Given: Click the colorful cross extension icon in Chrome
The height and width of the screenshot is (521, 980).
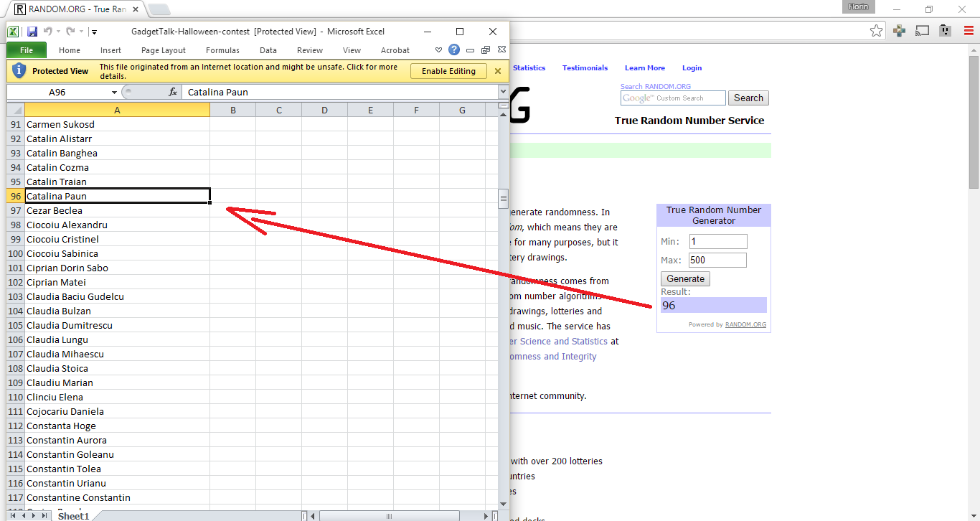Looking at the screenshot, I should coord(900,30).
